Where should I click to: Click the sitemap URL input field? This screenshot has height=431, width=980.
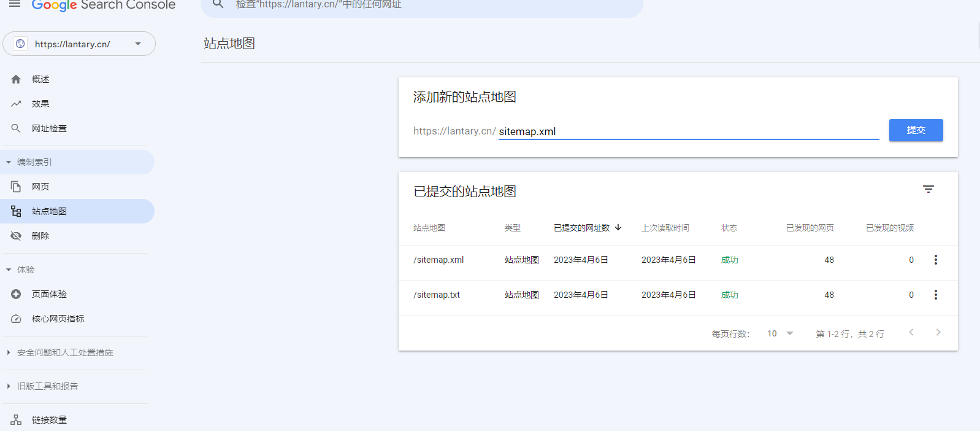pyautogui.click(x=688, y=131)
